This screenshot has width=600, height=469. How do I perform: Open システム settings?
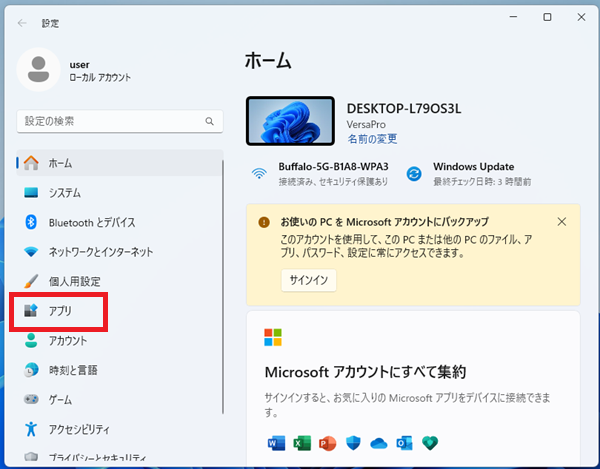(x=120, y=192)
